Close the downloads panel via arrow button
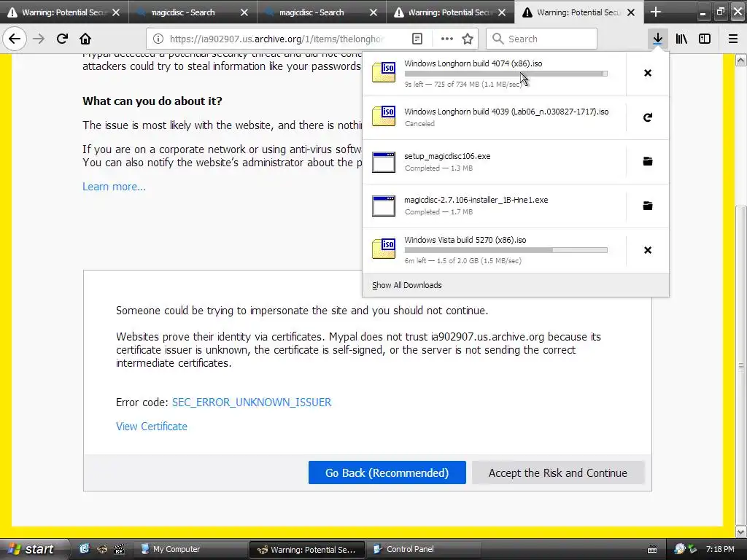The height and width of the screenshot is (560, 747). coord(657,39)
